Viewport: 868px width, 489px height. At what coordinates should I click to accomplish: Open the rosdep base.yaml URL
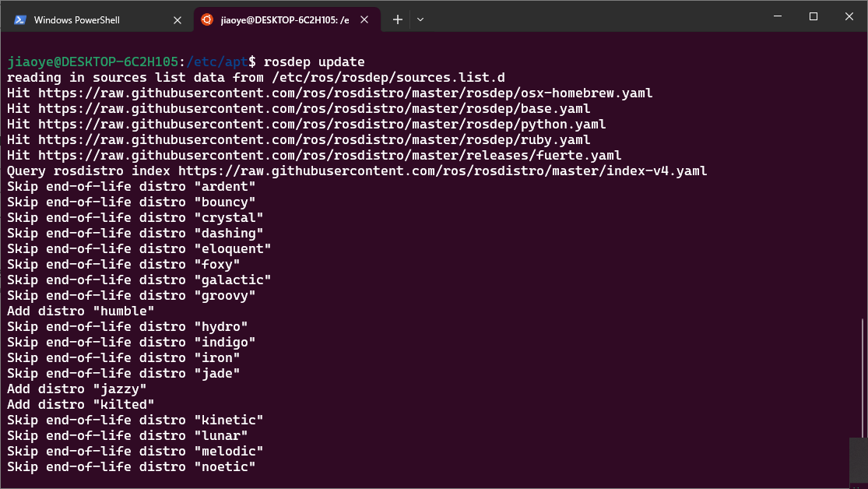coord(314,109)
